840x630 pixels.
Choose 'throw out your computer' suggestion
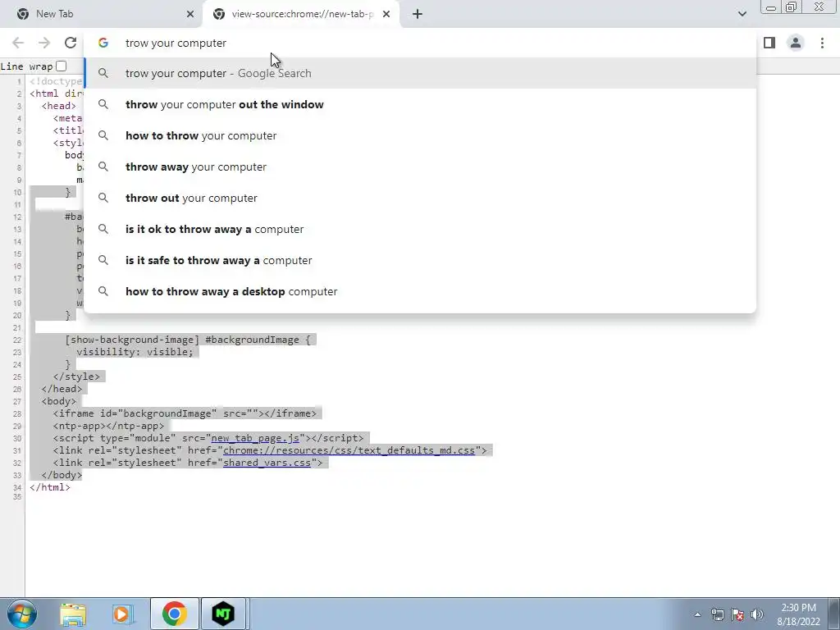point(421,198)
